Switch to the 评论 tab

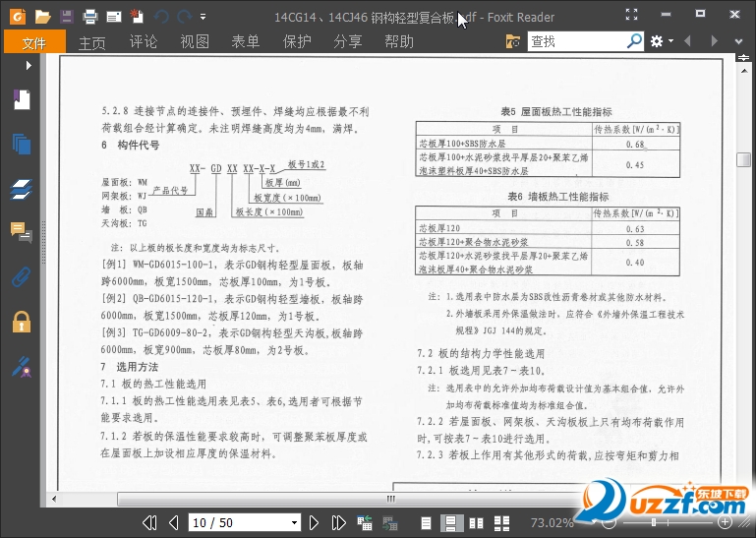(144, 41)
